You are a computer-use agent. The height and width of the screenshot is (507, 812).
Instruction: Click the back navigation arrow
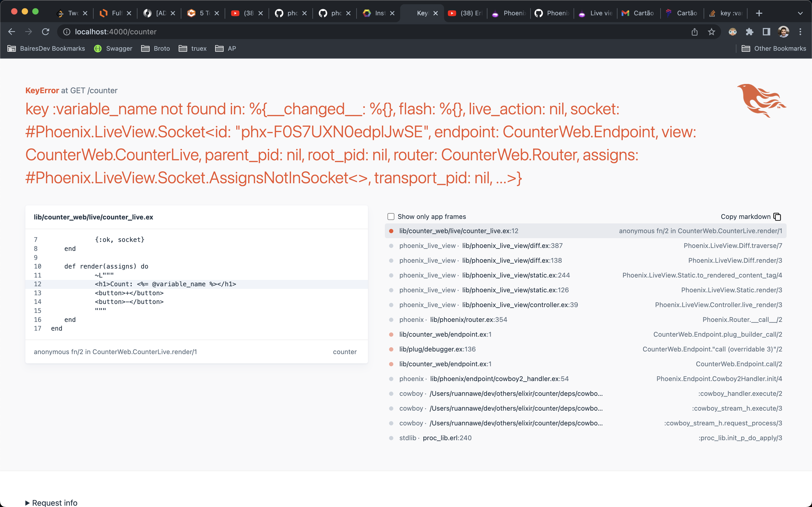[x=12, y=31]
